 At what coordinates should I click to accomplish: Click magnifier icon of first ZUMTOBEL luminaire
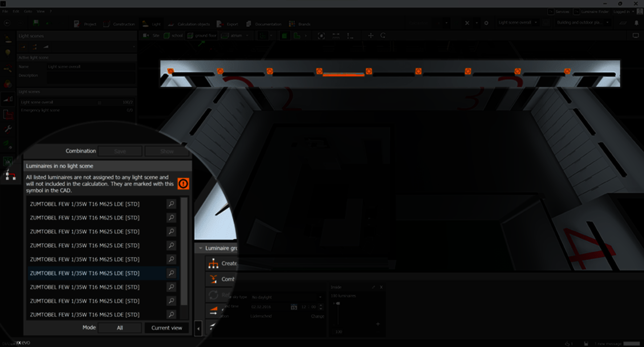tap(171, 204)
